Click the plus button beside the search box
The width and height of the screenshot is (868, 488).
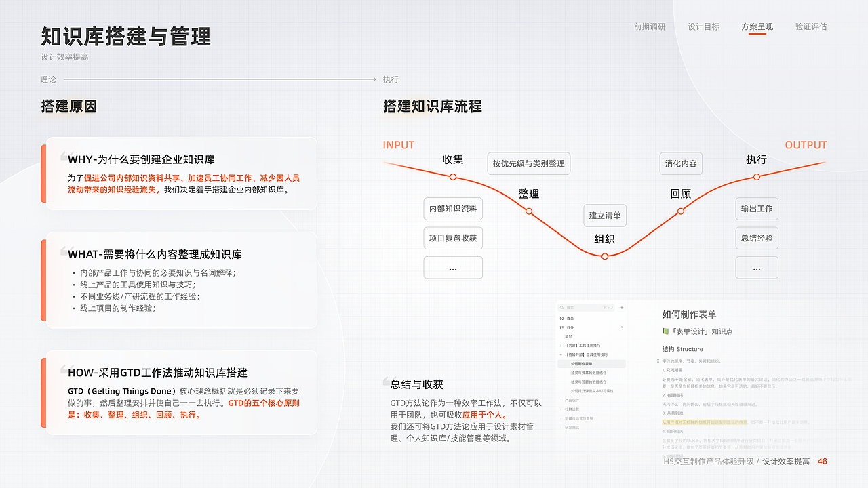[x=622, y=308]
